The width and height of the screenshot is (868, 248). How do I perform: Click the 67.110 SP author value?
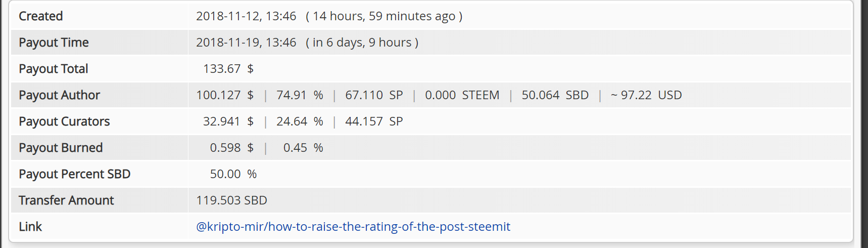374,95
